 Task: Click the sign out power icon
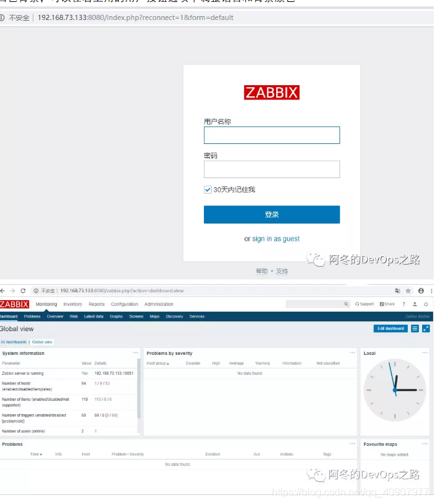[x=426, y=304]
